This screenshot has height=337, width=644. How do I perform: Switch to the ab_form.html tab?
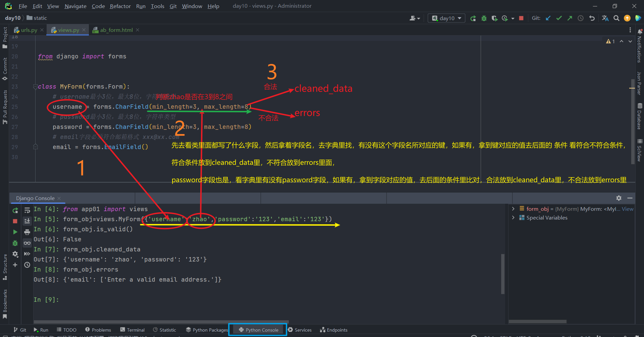coord(116,30)
